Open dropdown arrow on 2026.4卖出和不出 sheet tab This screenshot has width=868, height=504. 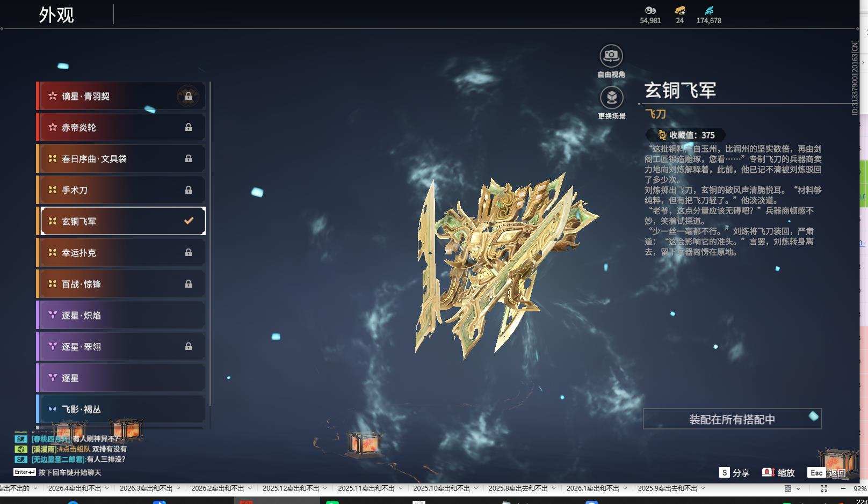tap(107, 488)
